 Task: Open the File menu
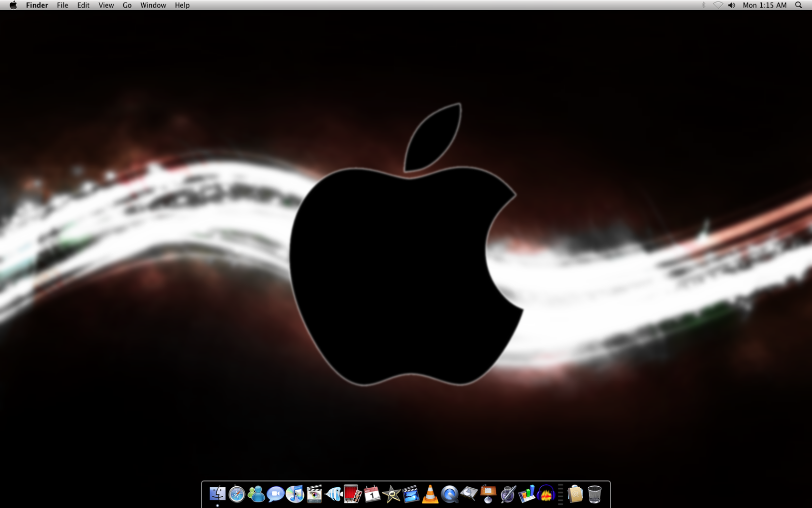62,5
